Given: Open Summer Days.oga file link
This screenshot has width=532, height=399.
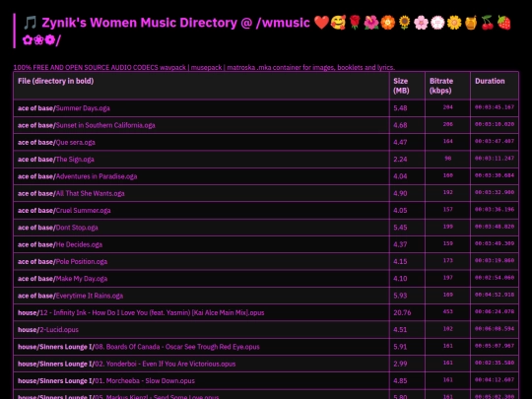Looking at the screenshot, I should (x=83, y=108).
